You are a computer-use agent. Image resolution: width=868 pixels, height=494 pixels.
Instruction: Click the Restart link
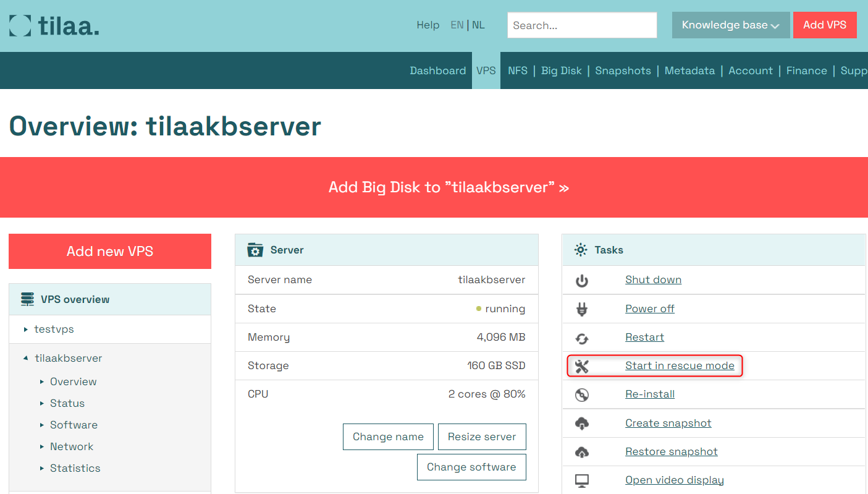[644, 337]
